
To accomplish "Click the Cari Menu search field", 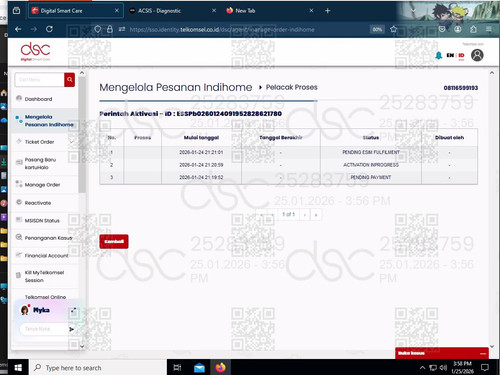I will (40, 79).
